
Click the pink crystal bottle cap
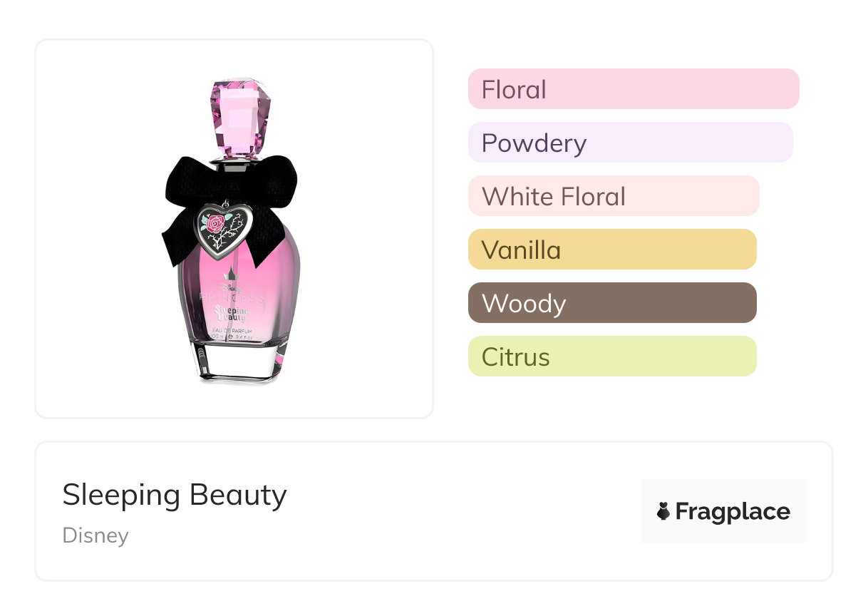coord(240,114)
